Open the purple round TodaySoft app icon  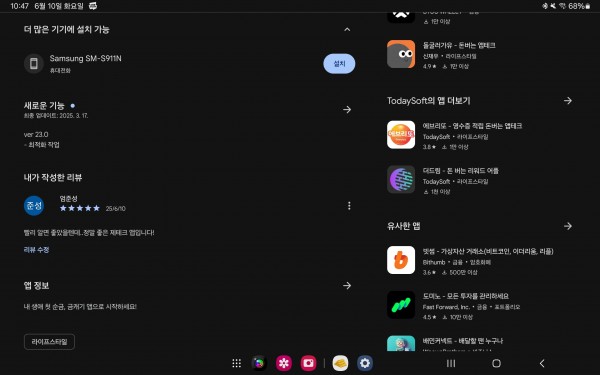point(401,179)
